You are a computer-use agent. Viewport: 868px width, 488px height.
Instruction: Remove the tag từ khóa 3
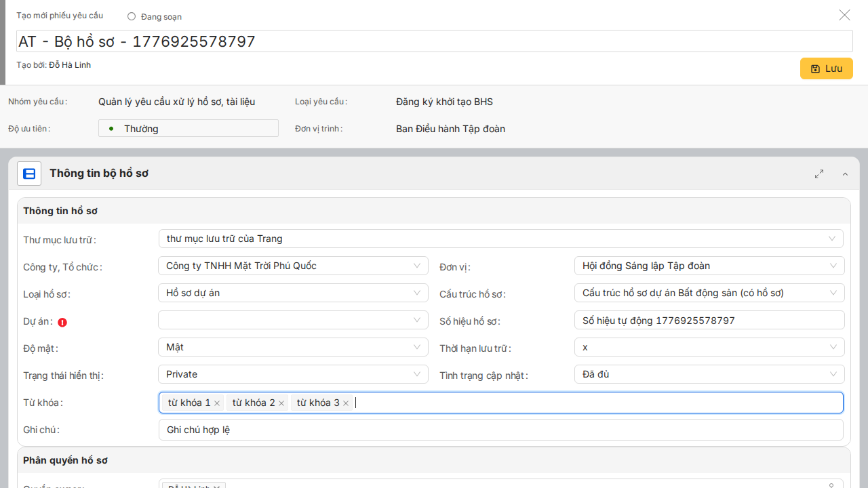click(346, 403)
